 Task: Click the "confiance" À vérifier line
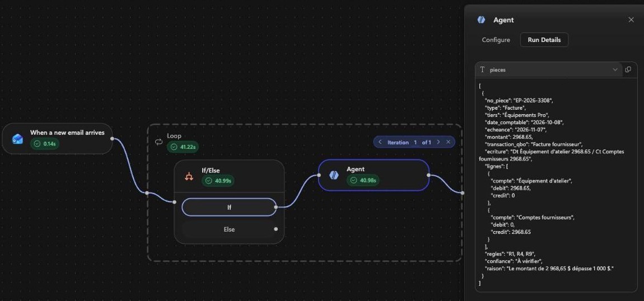tap(514, 261)
